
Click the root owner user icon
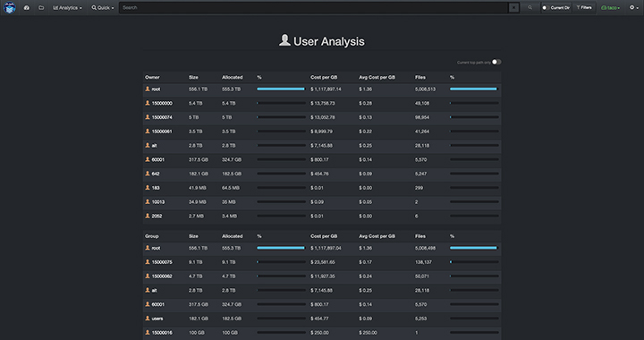pyautogui.click(x=148, y=89)
